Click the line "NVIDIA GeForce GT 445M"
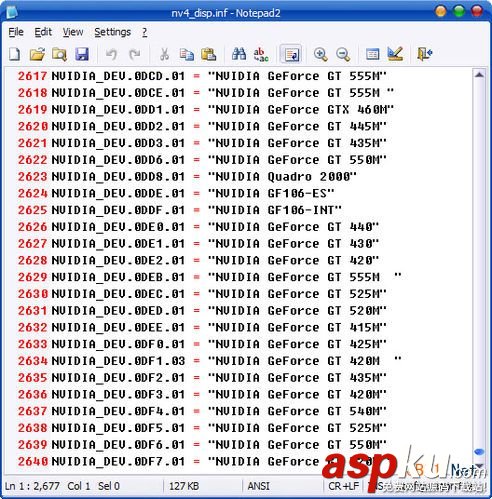The height and width of the screenshot is (499, 492). (219, 126)
